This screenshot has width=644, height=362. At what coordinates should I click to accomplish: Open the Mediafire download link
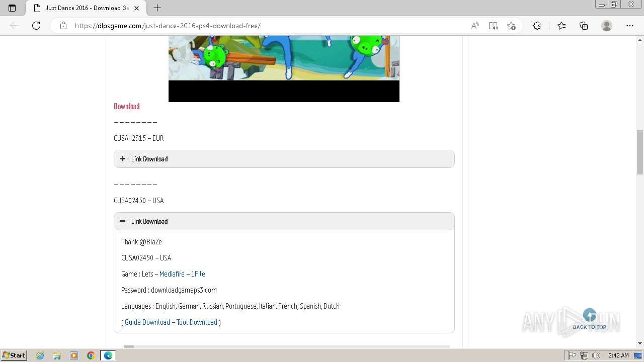coord(172,274)
